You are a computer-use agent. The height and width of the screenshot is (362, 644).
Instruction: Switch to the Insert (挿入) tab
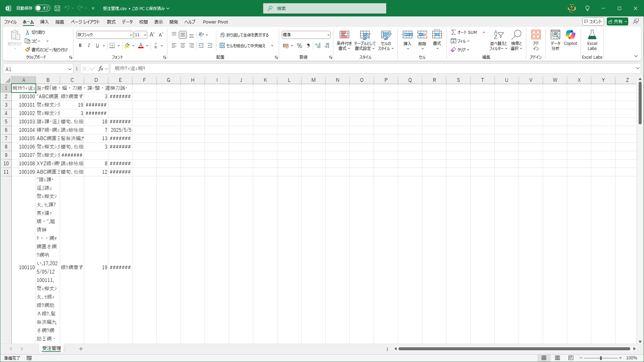[x=44, y=22]
